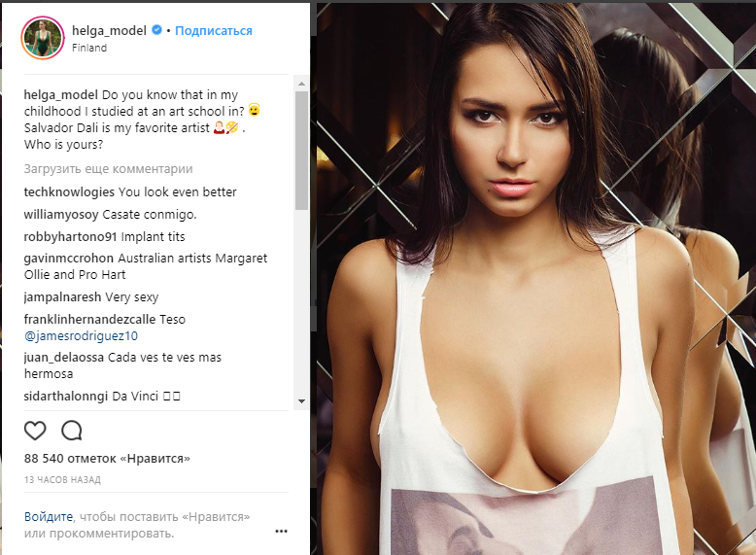Click scrollbar up arrow in comments
This screenshot has height=555, width=756.
tap(302, 84)
